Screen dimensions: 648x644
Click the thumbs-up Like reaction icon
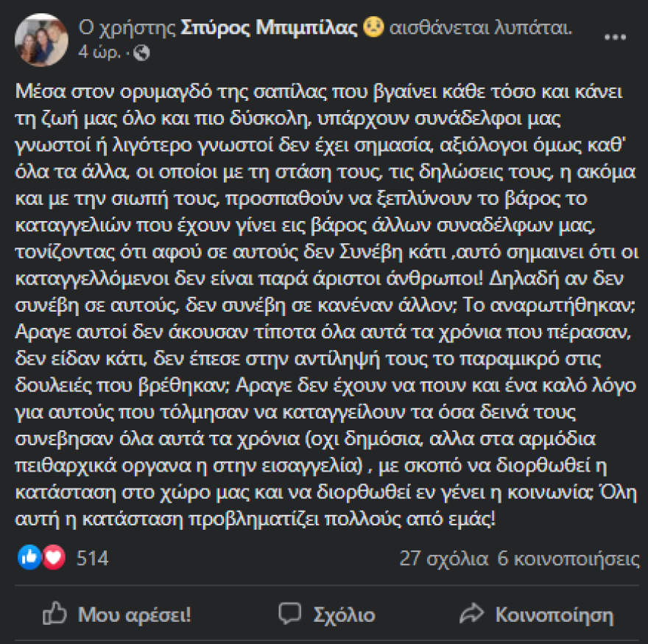point(28,559)
